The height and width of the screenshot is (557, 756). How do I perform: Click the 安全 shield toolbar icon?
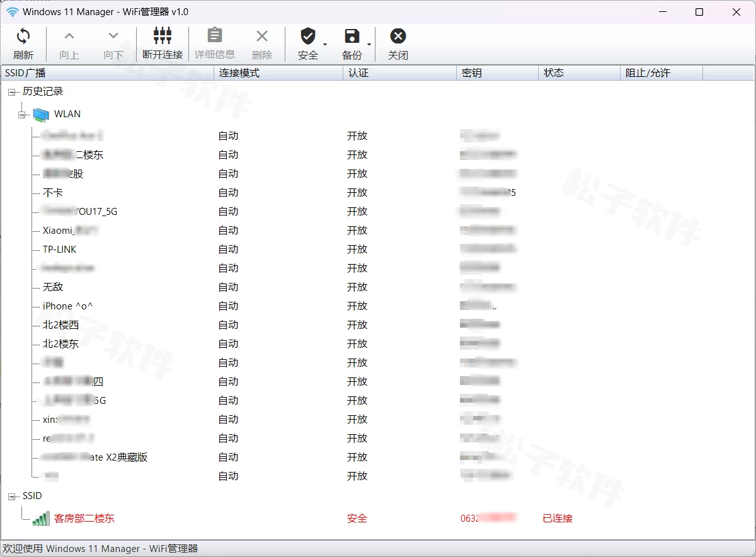(307, 35)
